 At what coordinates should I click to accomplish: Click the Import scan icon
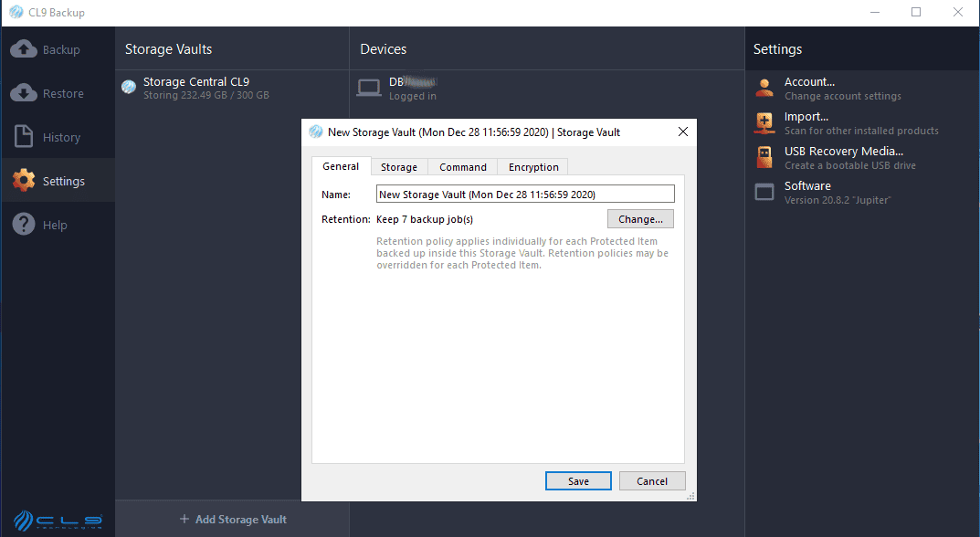[764, 121]
